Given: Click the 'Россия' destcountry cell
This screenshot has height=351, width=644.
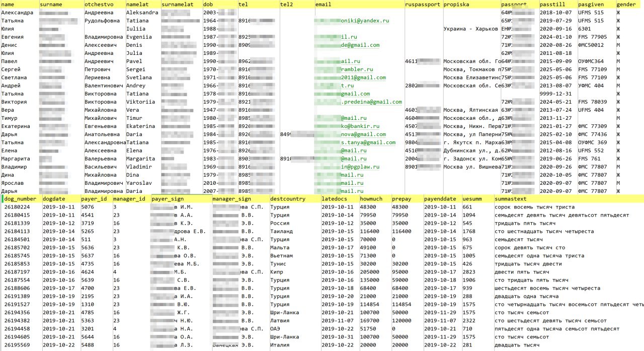Looking at the screenshot, I should click(280, 223).
